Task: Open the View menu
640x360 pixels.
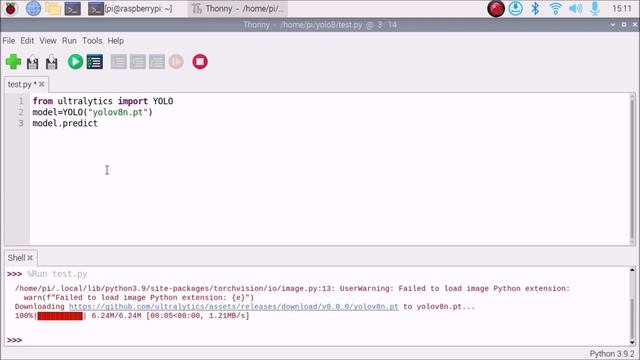Action: tap(48, 41)
